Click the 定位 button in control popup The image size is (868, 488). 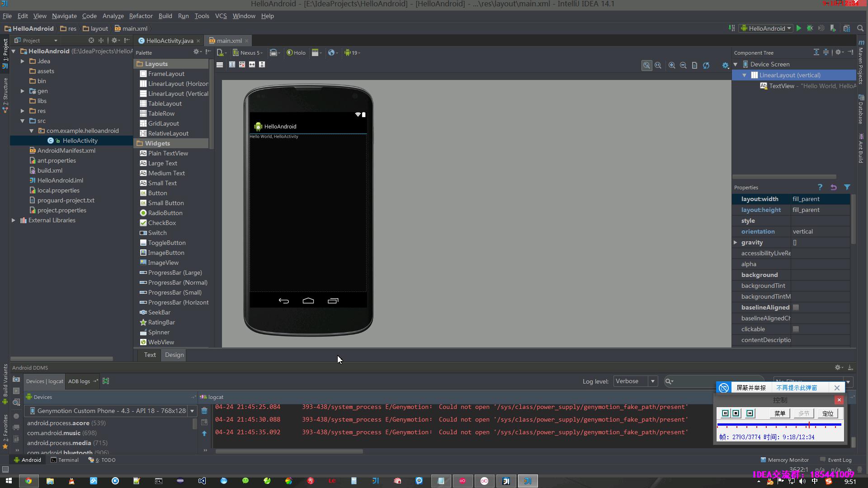point(828,413)
